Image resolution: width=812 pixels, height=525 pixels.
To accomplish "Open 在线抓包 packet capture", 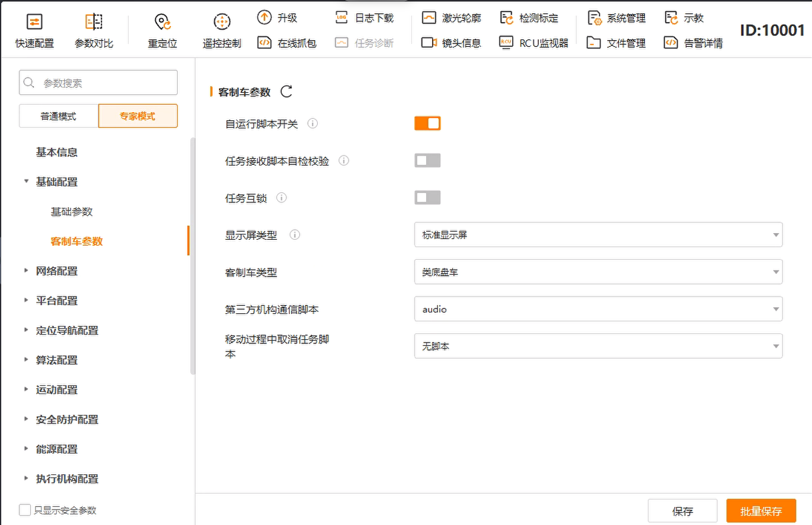I will point(286,43).
